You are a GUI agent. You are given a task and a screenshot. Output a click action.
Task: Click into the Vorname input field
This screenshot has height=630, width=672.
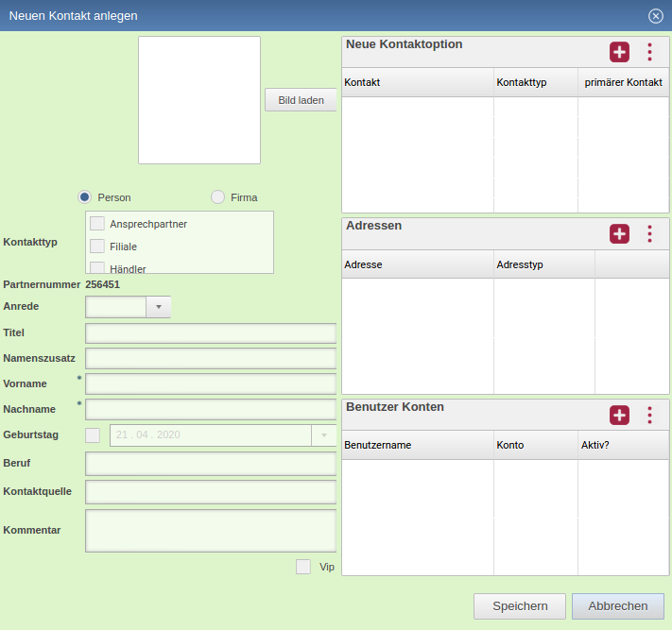tap(211, 383)
